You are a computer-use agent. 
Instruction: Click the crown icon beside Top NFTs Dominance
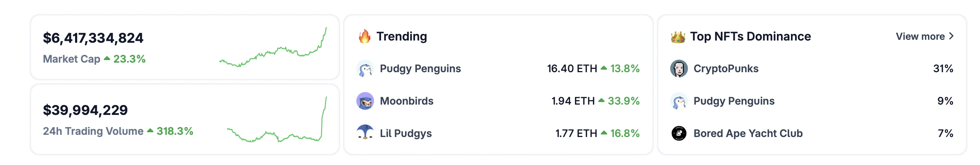[x=678, y=37]
